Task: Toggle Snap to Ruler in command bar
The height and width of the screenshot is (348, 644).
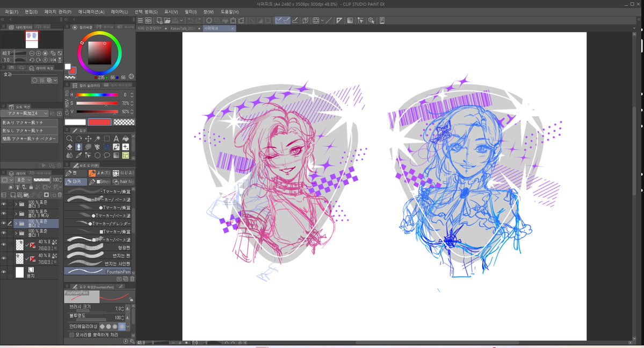Action: coord(278,20)
